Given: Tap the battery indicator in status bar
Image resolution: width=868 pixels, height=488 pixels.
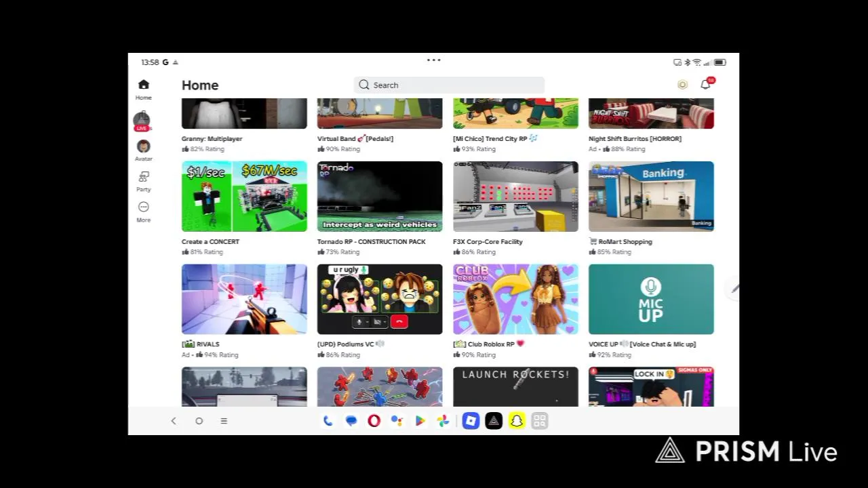Looking at the screenshot, I should tap(719, 62).
